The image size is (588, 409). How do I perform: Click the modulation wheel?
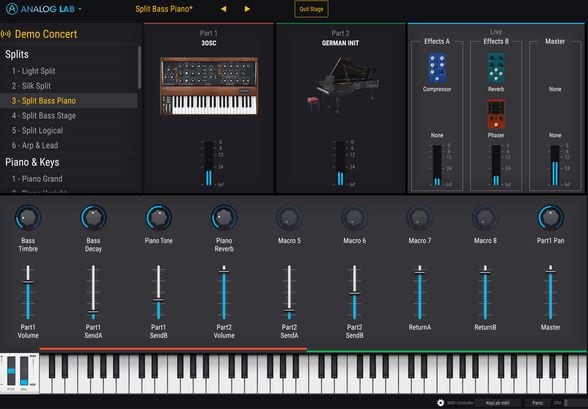tap(24, 370)
